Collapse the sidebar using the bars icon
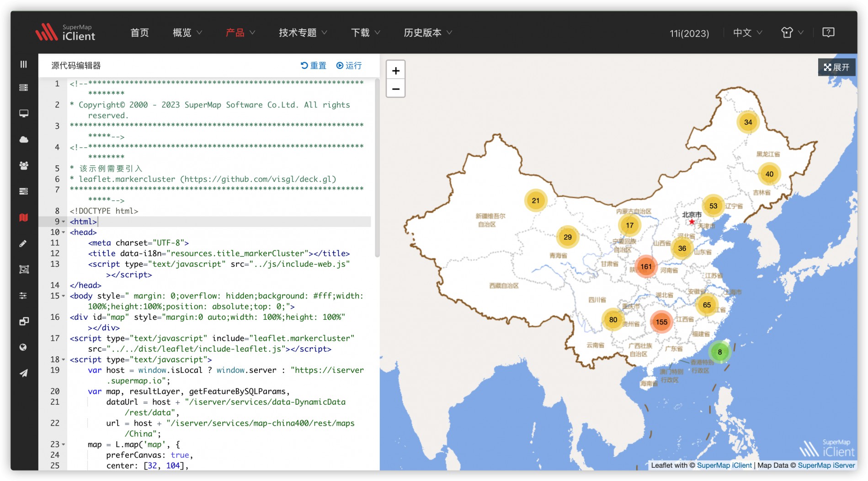 pos(24,64)
